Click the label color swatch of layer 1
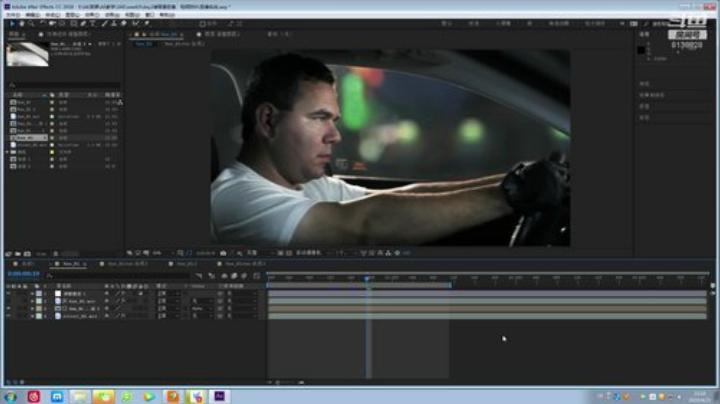The width and height of the screenshot is (720, 404). click(x=39, y=293)
